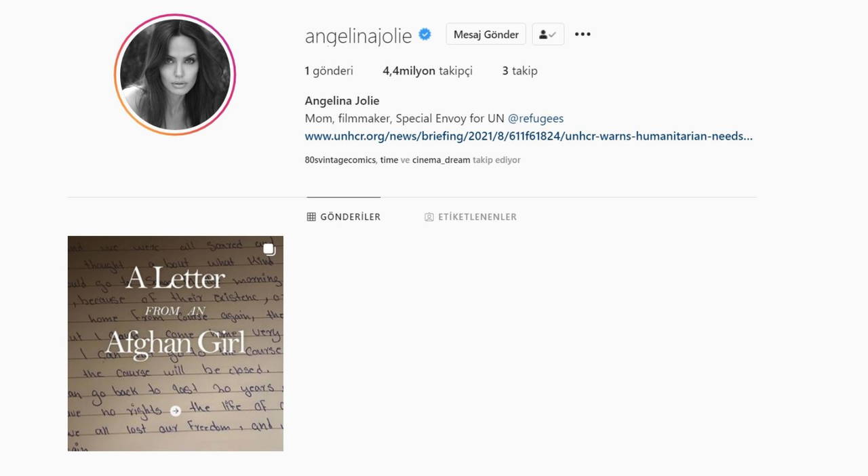Open the Letter from an Afghan Girl post

[x=176, y=343]
